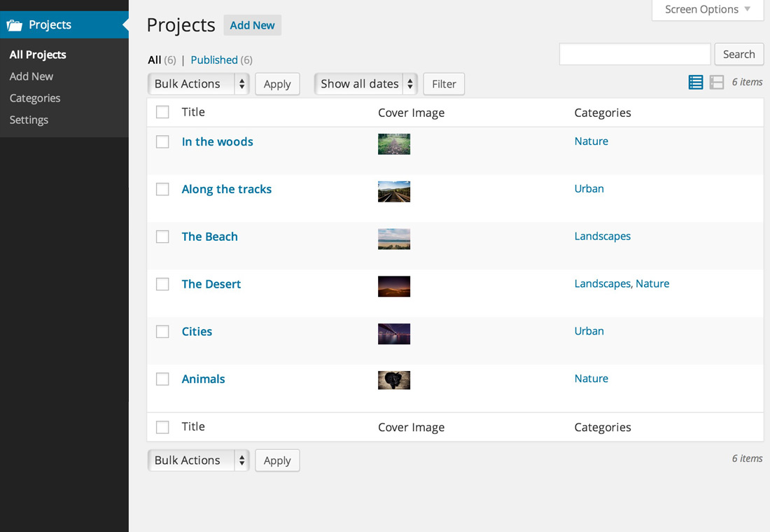
Task: Open the bottom Bulk Actions dropdown
Action: [198, 460]
